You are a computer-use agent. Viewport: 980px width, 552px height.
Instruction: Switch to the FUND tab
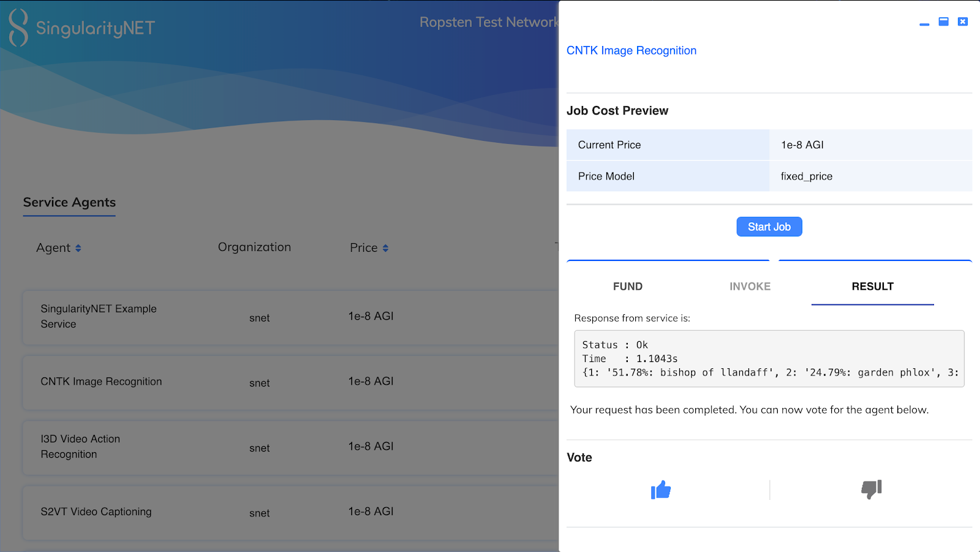628,286
